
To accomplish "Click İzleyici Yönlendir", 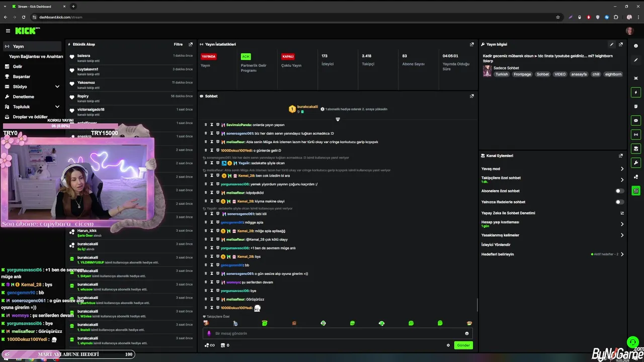I will coord(496,245).
